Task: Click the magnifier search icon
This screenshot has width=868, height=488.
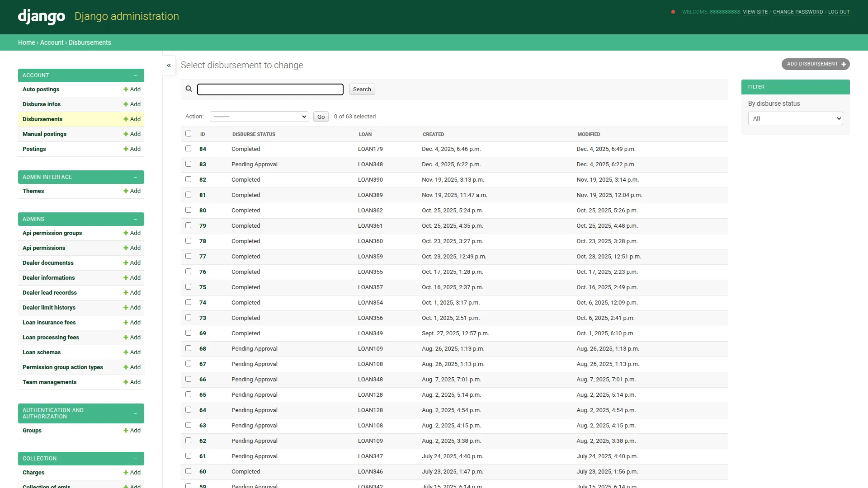Action: (189, 89)
